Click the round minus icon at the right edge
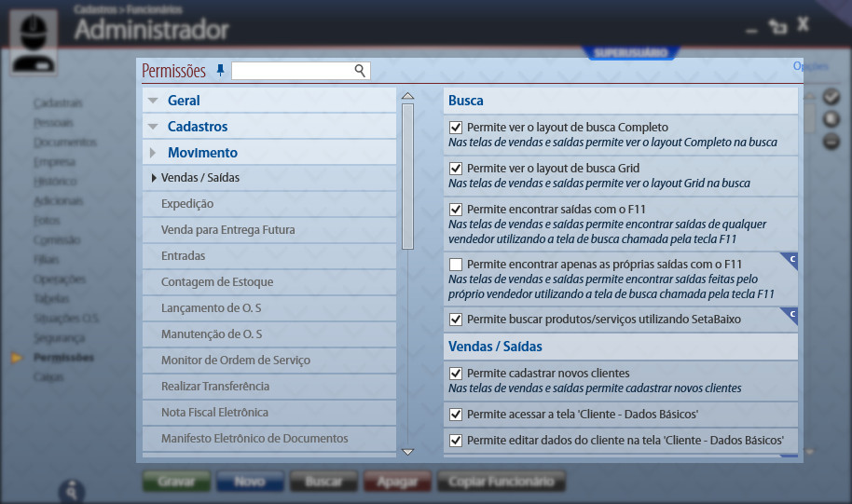Viewport: 852px width, 504px height. tap(831, 142)
